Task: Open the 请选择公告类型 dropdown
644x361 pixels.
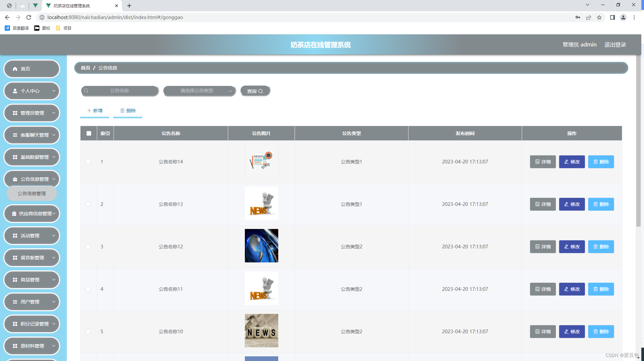Action: point(199,91)
